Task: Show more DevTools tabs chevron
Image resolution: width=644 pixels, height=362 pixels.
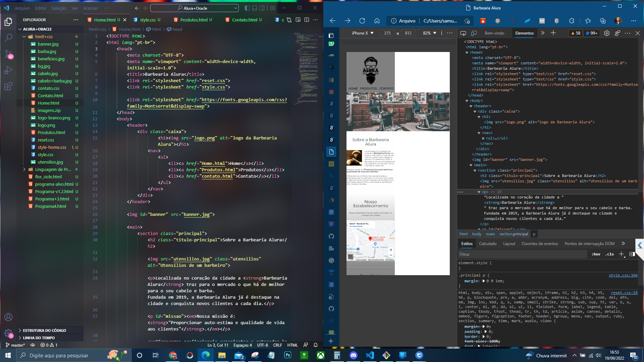Action: coord(543,33)
